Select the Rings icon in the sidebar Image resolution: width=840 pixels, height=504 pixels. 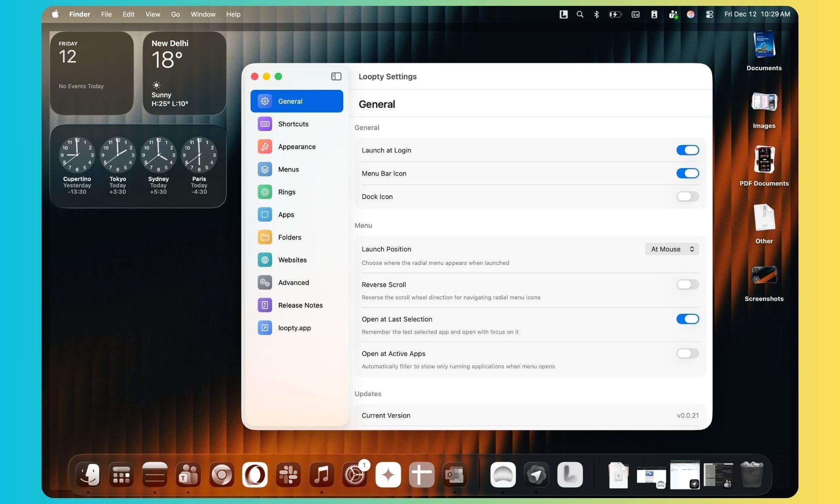264,192
